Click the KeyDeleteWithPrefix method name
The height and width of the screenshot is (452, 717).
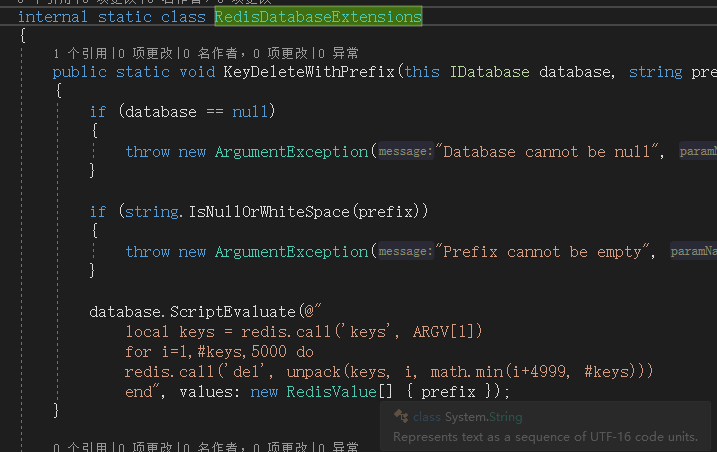309,72
